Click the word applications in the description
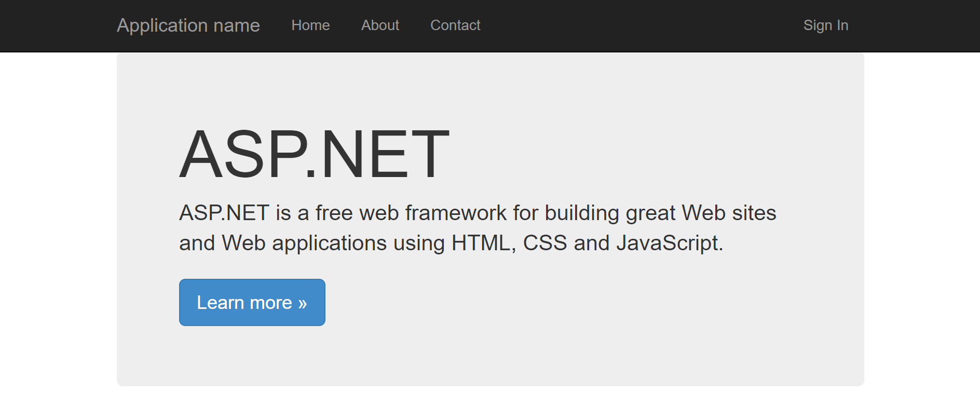Screen dimensions: 980x393 click(329, 243)
